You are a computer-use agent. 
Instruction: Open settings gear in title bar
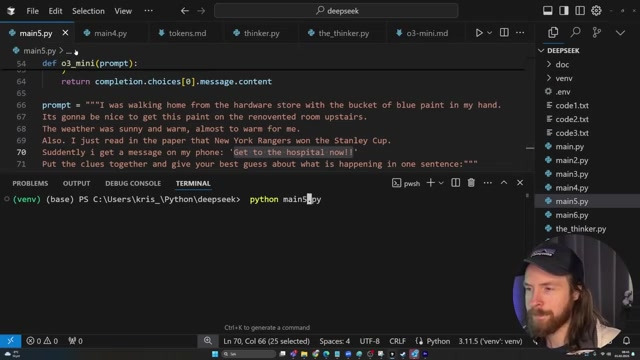click(x=596, y=11)
